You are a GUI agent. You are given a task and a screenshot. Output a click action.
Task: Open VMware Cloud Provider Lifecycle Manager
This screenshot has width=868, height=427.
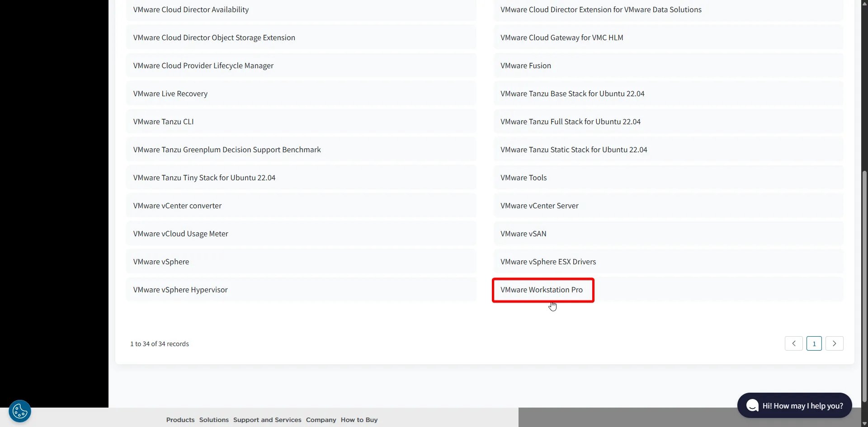(301, 66)
